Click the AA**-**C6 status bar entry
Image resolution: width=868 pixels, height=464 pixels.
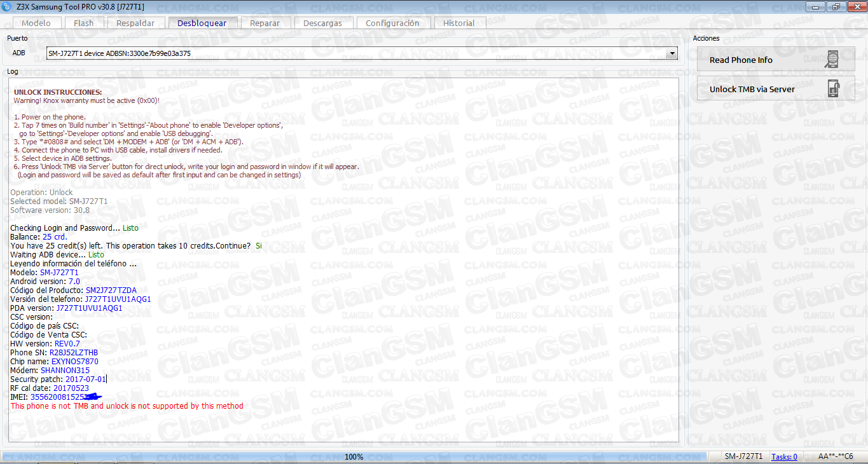tap(836, 456)
